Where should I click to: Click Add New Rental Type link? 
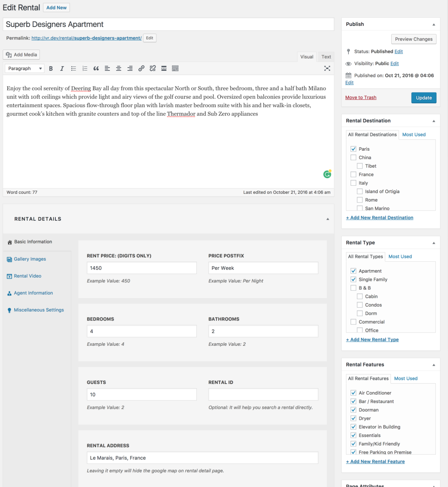click(x=372, y=340)
